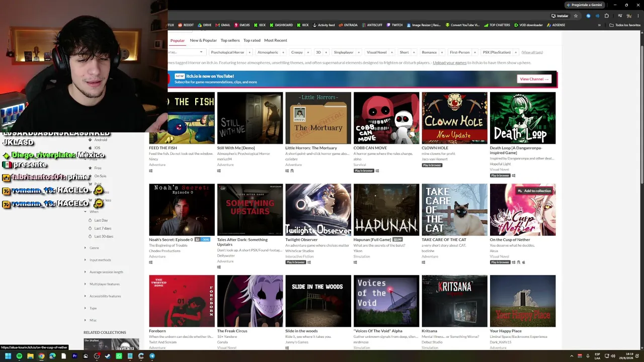Open the TOP CHATTERS bookmark
Image resolution: width=644 pixels, height=362 pixels.
pyautogui.click(x=497, y=25)
